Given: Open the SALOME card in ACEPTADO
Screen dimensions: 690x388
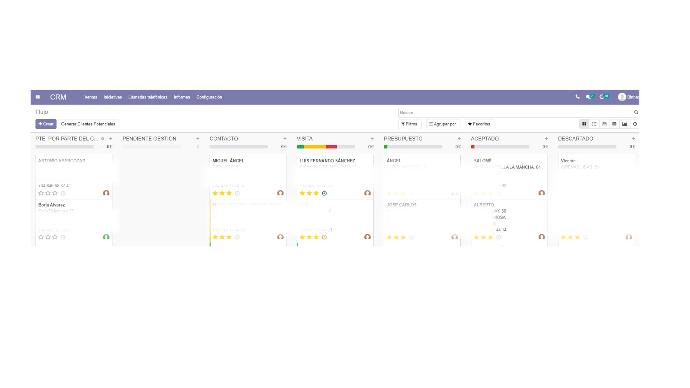Looking at the screenshot, I should [x=509, y=177].
